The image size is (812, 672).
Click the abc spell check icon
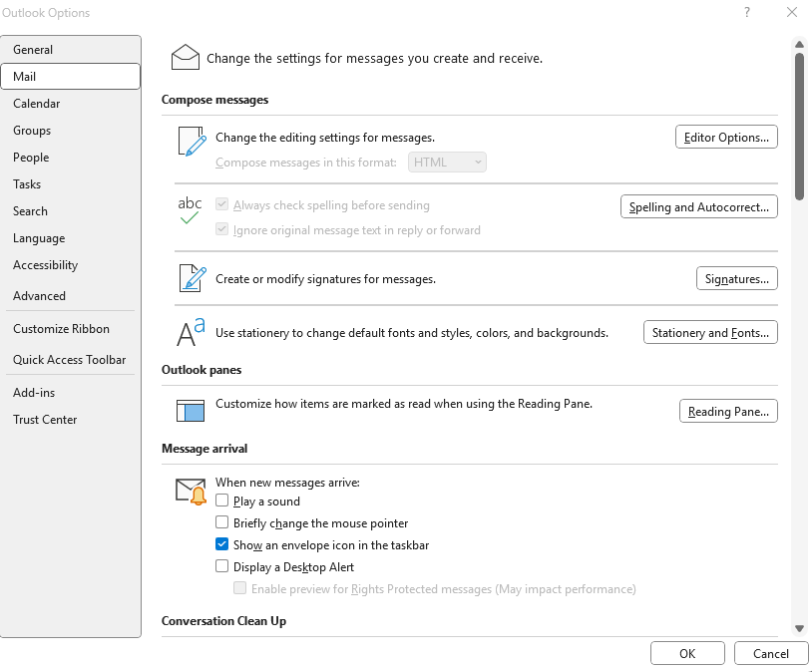click(190, 210)
